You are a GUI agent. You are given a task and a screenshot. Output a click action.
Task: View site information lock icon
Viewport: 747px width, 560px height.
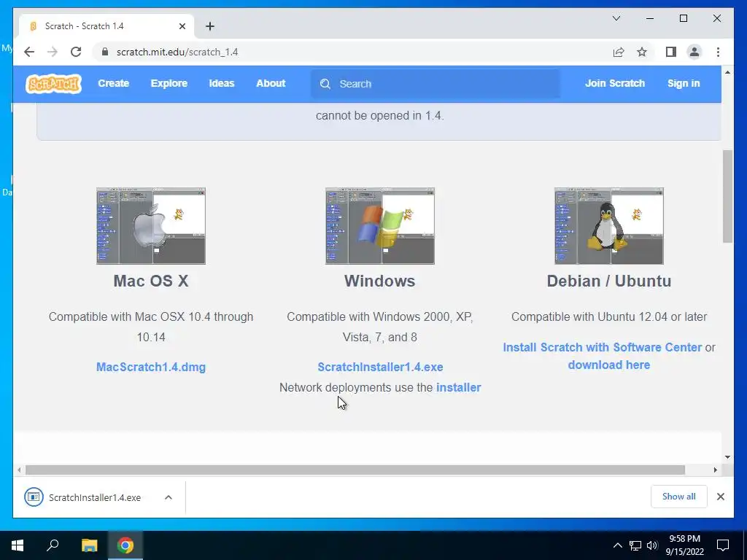105,52
